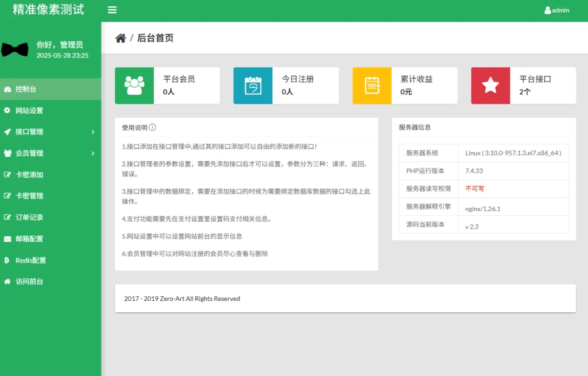588x376 pixels.
Task: Click the house icon beside 访问前台
Action: click(7, 281)
